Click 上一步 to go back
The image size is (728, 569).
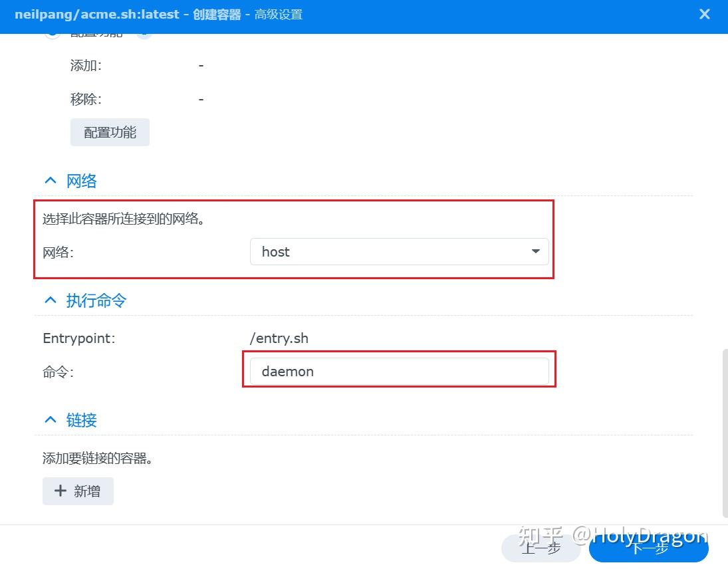tap(541, 547)
